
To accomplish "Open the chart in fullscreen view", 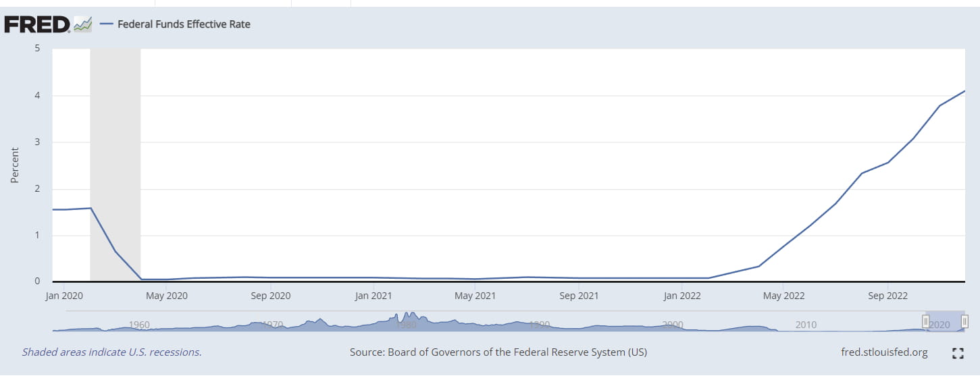I will coord(957,353).
